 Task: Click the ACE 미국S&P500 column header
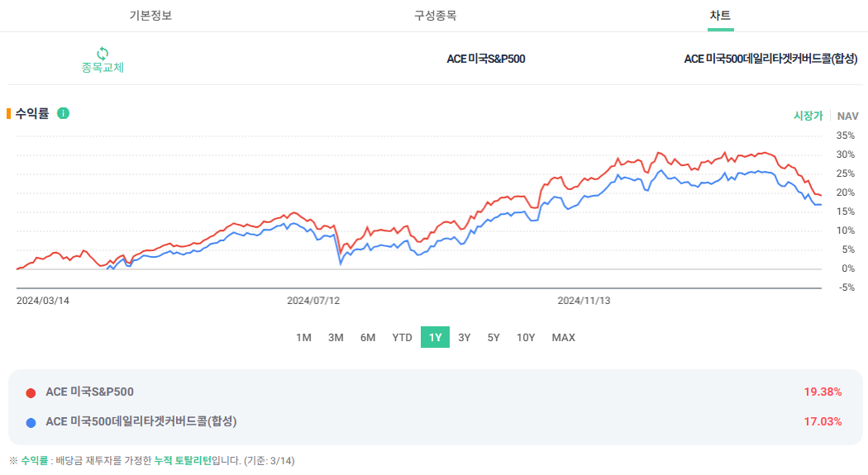click(x=486, y=59)
